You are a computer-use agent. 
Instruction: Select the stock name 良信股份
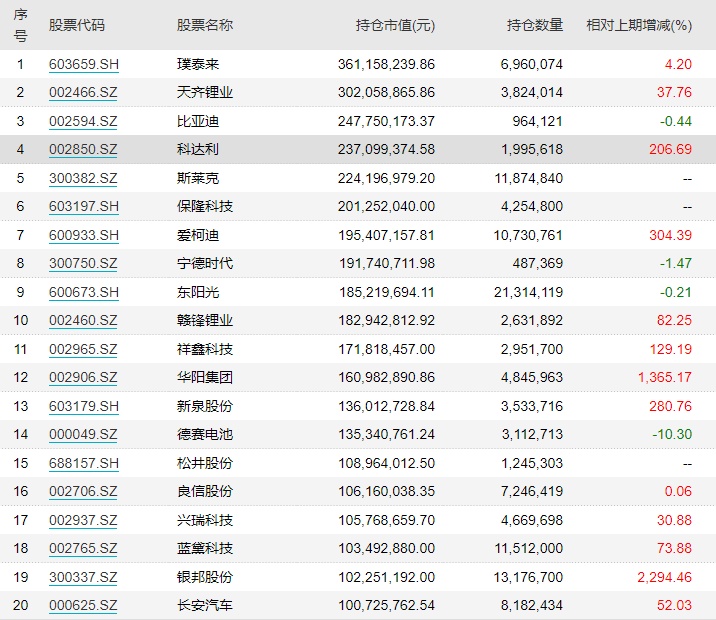tap(205, 491)
